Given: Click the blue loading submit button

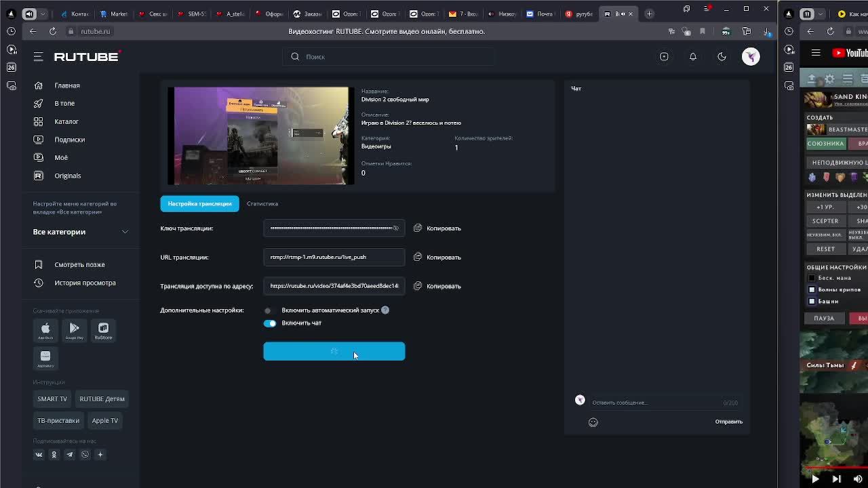Looking at the screenshot, I should pos(334,351).
